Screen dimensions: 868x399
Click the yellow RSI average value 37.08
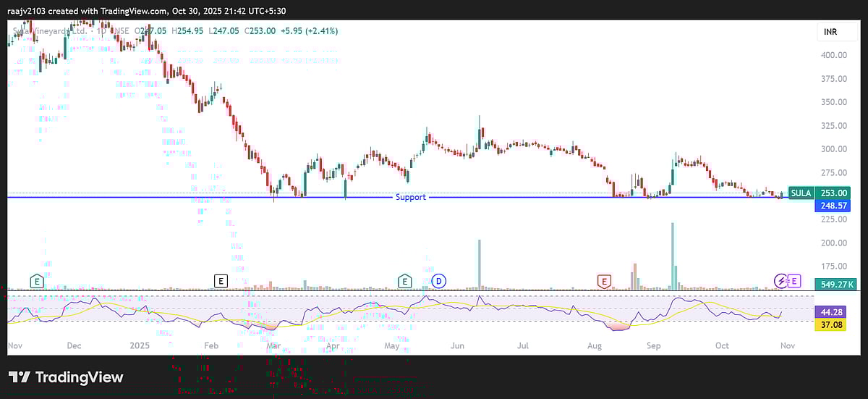(831, 325)
